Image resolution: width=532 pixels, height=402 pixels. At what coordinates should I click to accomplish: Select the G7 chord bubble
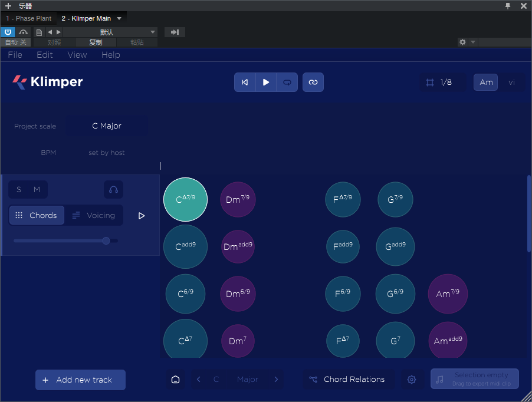(395, 340)
